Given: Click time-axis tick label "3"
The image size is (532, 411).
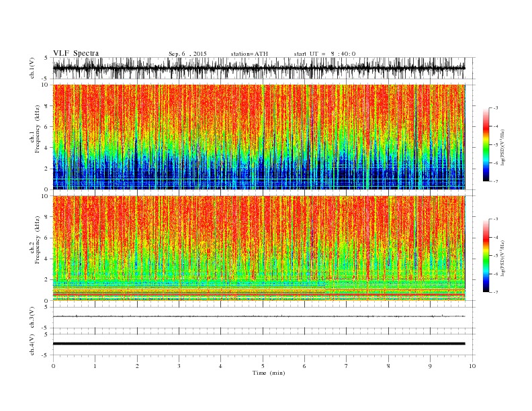Looking at the screenshot, I should 179,366.
